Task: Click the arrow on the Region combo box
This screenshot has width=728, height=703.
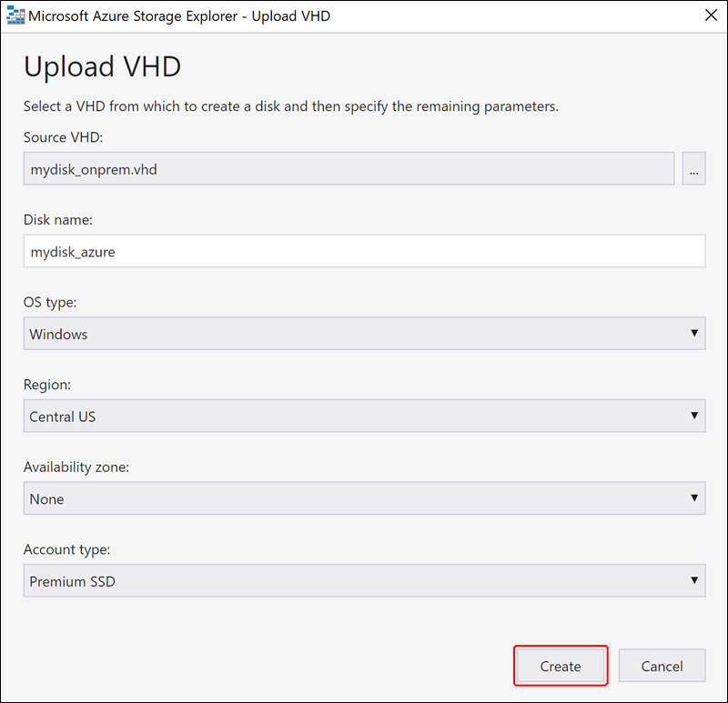Action: (x=694, y=416)
